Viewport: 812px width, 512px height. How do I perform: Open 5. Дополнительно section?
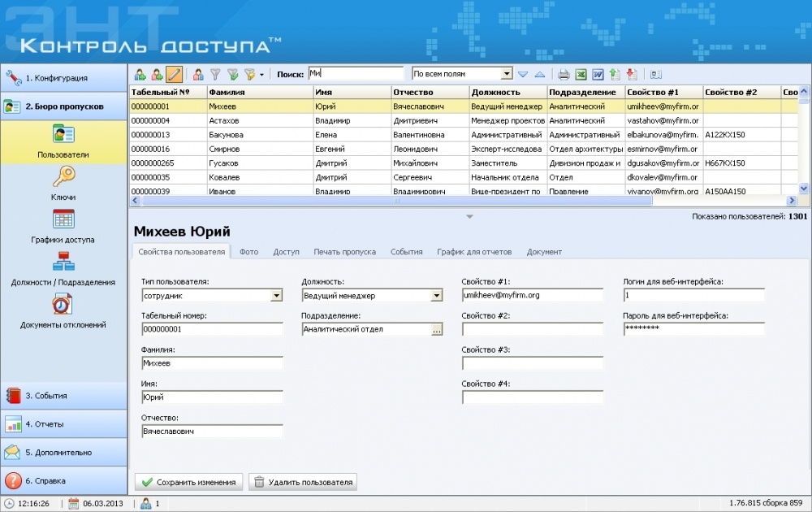(63, 453)
